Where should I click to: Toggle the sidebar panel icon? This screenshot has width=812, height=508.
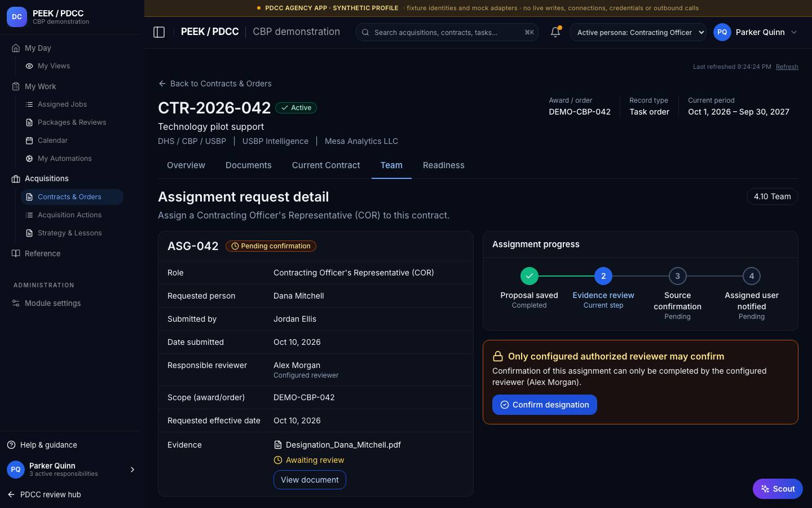[159, 32]
